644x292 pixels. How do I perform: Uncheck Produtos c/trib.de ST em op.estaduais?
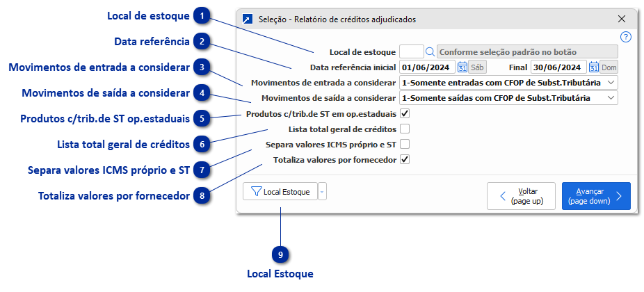pyautogui.click(x=405, y=113)
